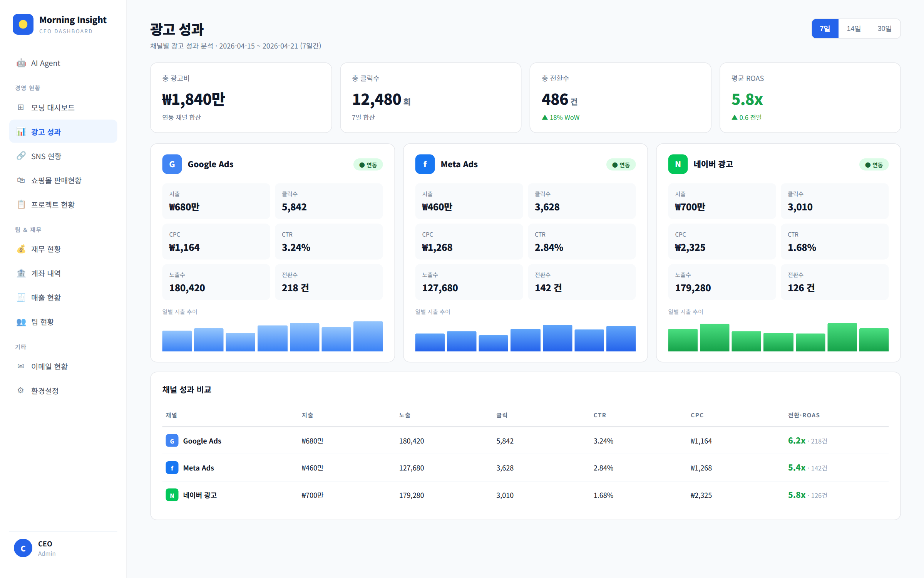Open 쇼핑몰 판매현황 shopping bag icon
Screen dimensions: 924x578
(x=21, y=180)
